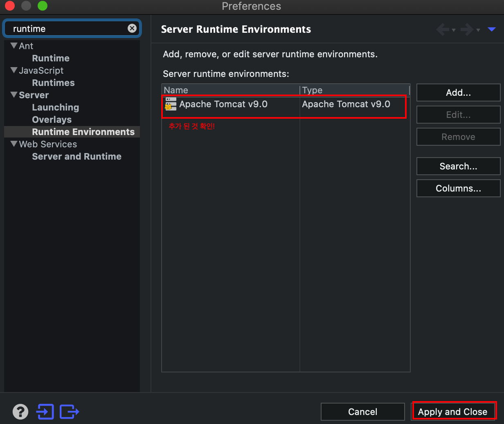Select Runtimes under JavaScript
The height and width of the screenshot is (424, 504).
[53, 83]
